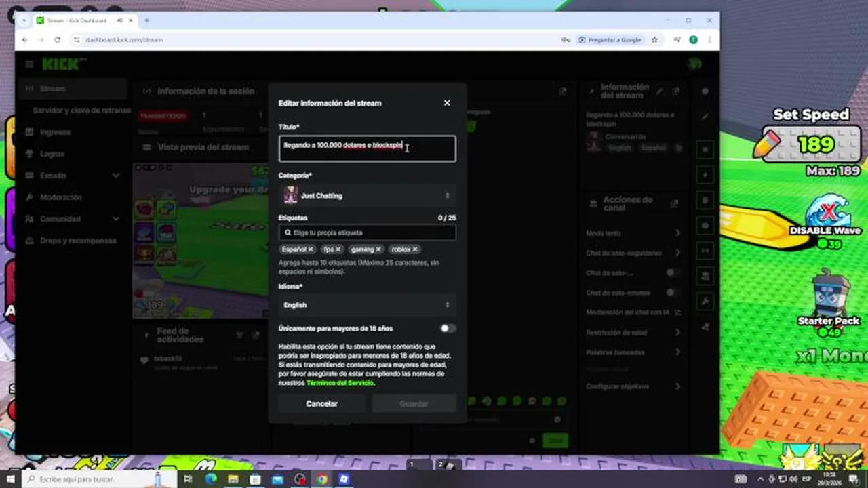Pop out the Información del stream panel
The width and height of the screenshot is (868, 488).
pyautogui.click(x=675, y=91)
